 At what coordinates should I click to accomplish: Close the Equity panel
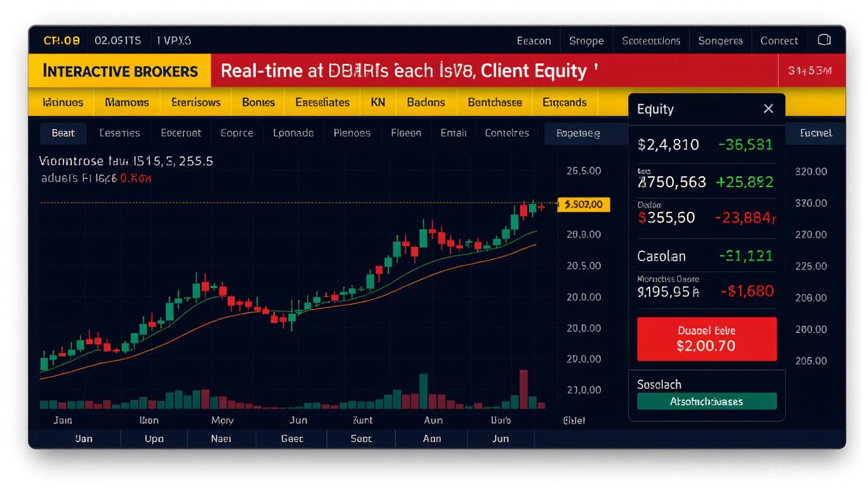click(x=768, y=109)
